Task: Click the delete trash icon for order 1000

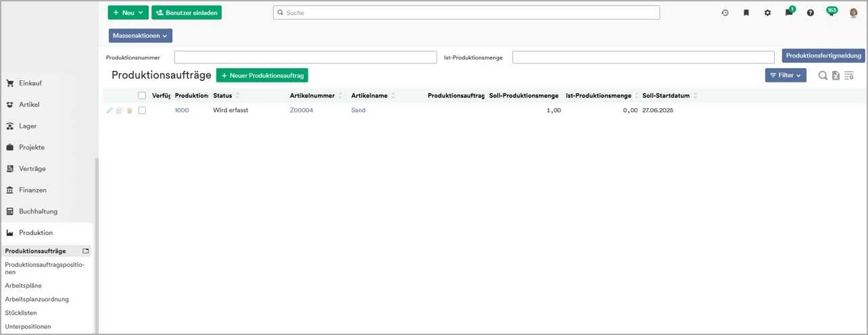Action: pyautogui.click(x=129, y=110)
